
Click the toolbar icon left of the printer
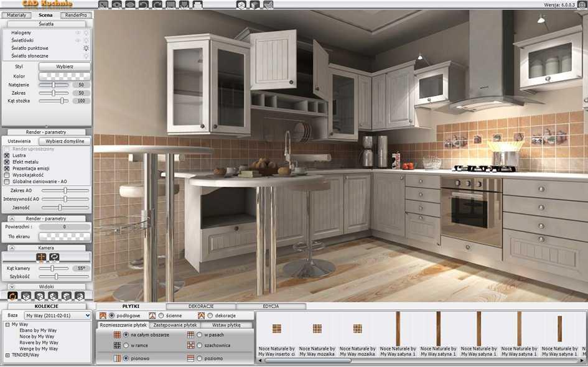coord(184,5)
